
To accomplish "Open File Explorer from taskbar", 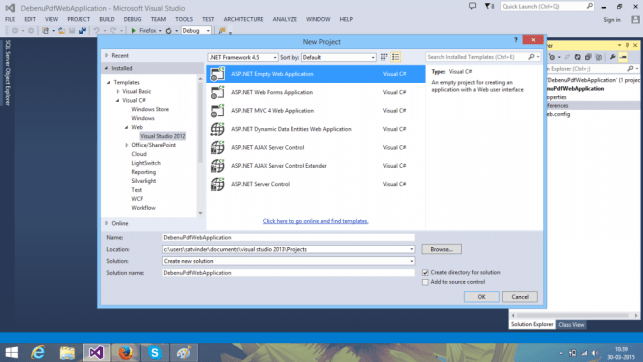I will [67, 352].
